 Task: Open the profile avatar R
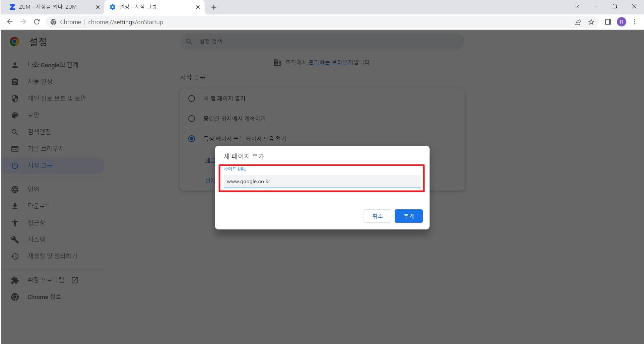pos(622,22)
